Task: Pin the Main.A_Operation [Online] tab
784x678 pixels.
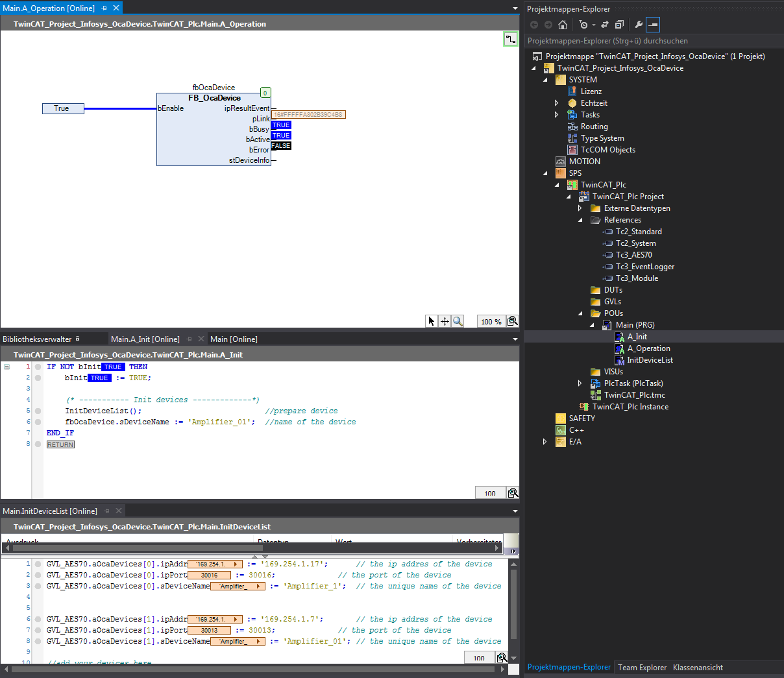Action: click(104, 8)
